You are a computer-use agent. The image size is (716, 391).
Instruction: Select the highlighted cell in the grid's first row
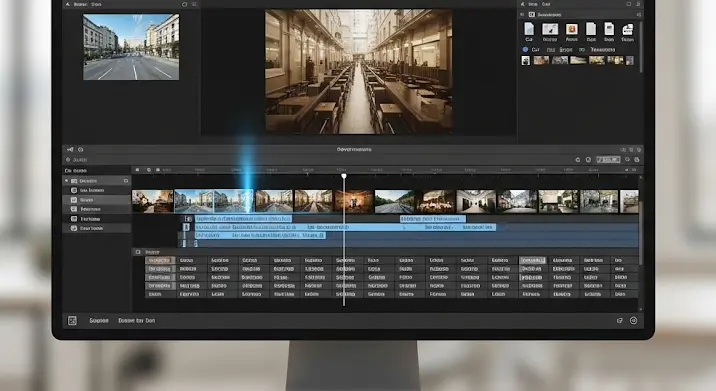point(532,260)
